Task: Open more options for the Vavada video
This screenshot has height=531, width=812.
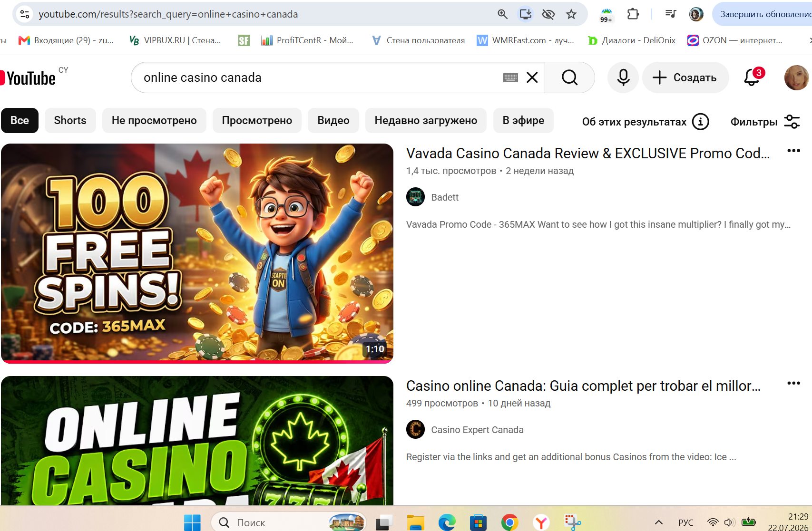Action: point(793,151)
